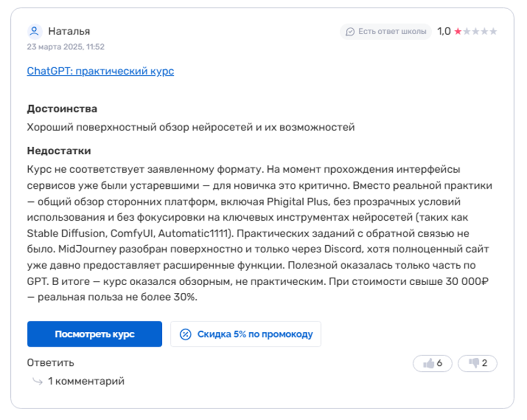Like the review with the thumbs-up button
The width and height of the screenshot is (527, 420).
[x=432, y=363]
